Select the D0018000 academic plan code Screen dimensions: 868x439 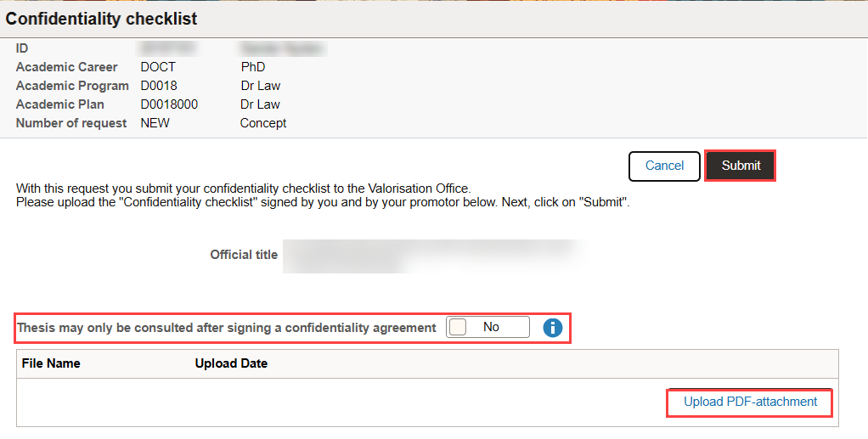pyautogui.click(x=169, y=104)
